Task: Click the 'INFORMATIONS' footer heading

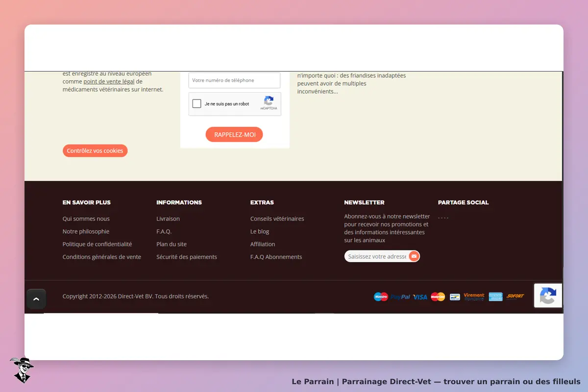Action: tap(179, 202)
